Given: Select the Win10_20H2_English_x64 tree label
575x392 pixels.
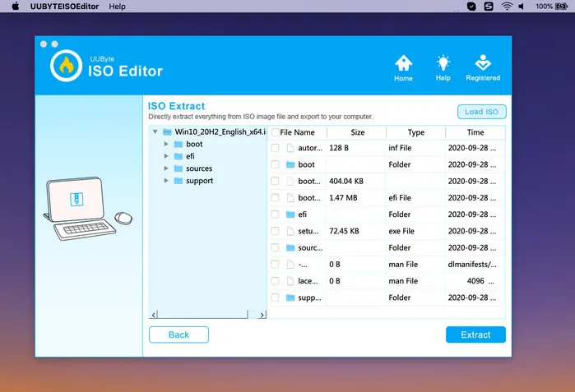Looking at the screenshot, I should [220, 131].
